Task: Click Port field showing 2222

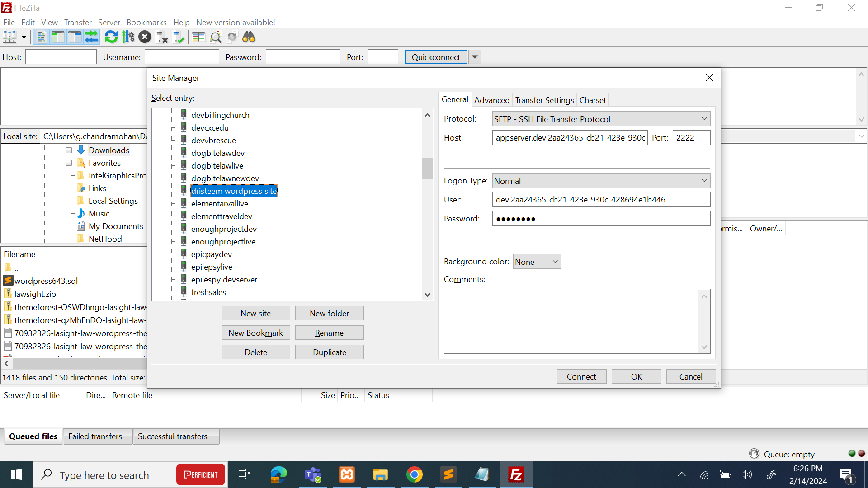Action: [691, 137]
